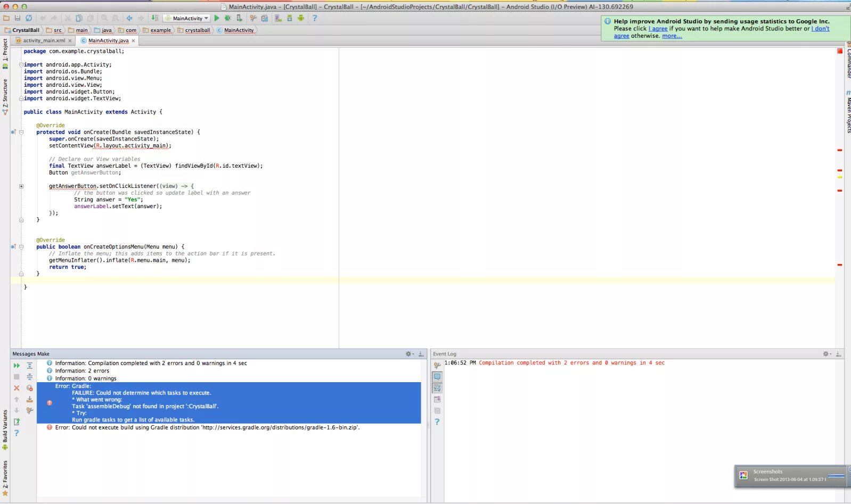This screenshot has height=504, width=851.
Task: Open the AVD Manager icon
Action: (x=278, y=18)
